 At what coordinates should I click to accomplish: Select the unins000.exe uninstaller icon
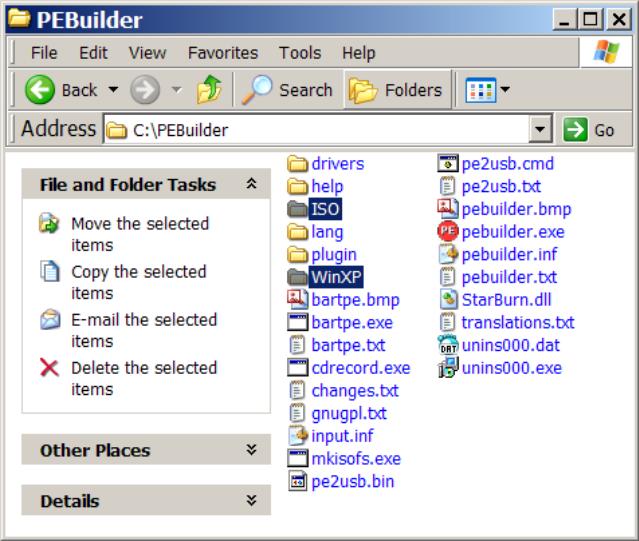tap(447, 367)
